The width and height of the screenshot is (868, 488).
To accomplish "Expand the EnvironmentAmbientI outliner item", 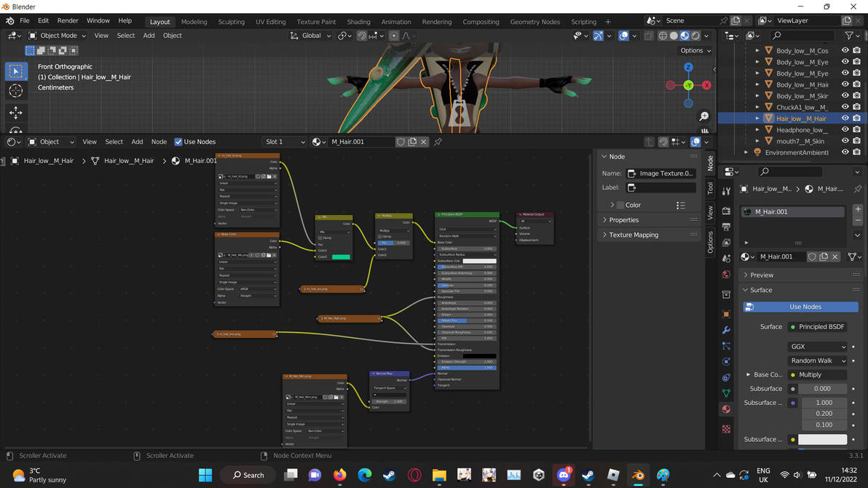I will coord(746,152).
